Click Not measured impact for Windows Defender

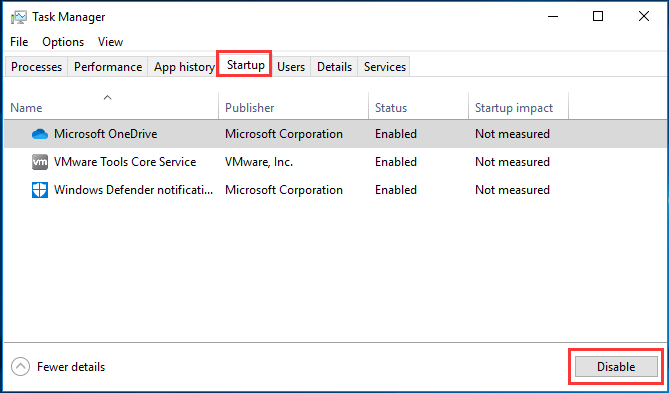(x=512, y=190)
